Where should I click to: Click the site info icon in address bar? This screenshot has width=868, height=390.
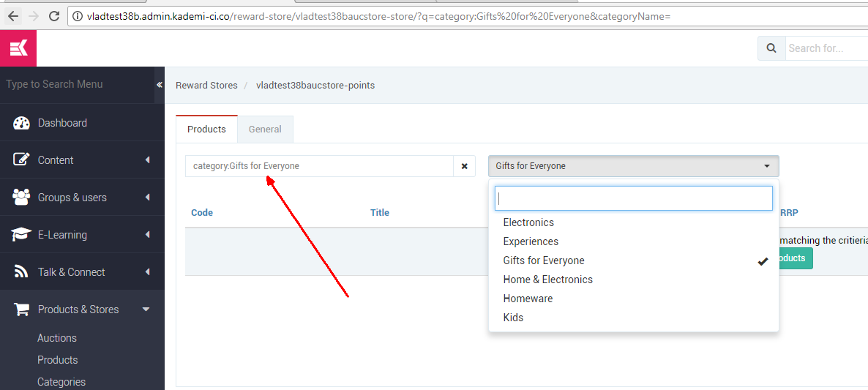pyautogui.click(x=78, y=17)
